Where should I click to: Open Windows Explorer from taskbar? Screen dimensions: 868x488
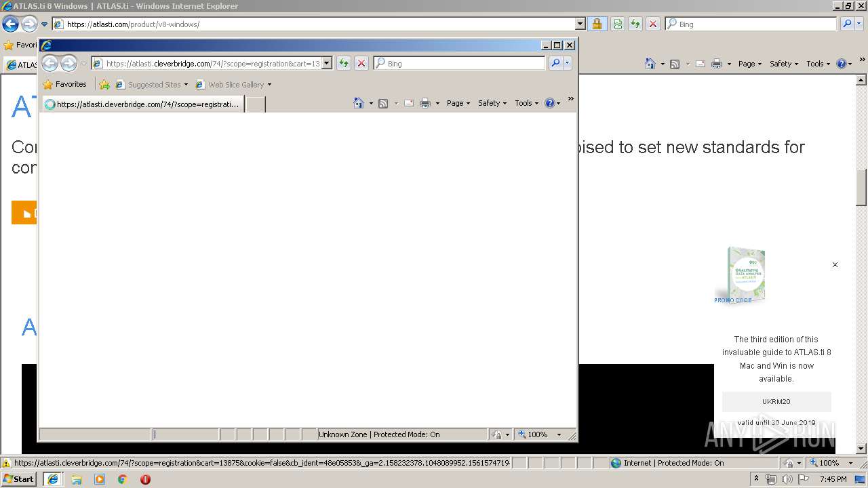[77, 479]
